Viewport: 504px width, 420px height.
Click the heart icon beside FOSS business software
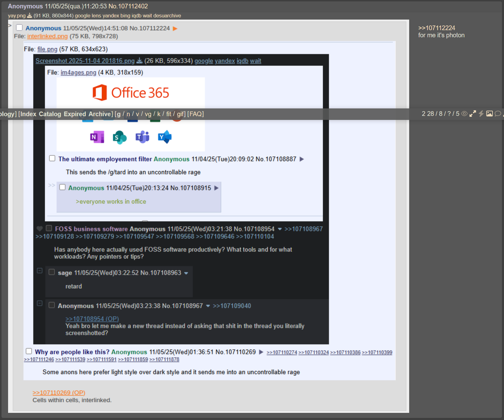[39, 229]
